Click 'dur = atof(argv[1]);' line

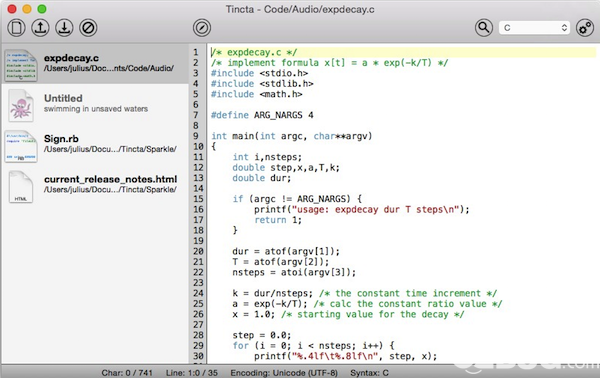click(x=286, y=251)
